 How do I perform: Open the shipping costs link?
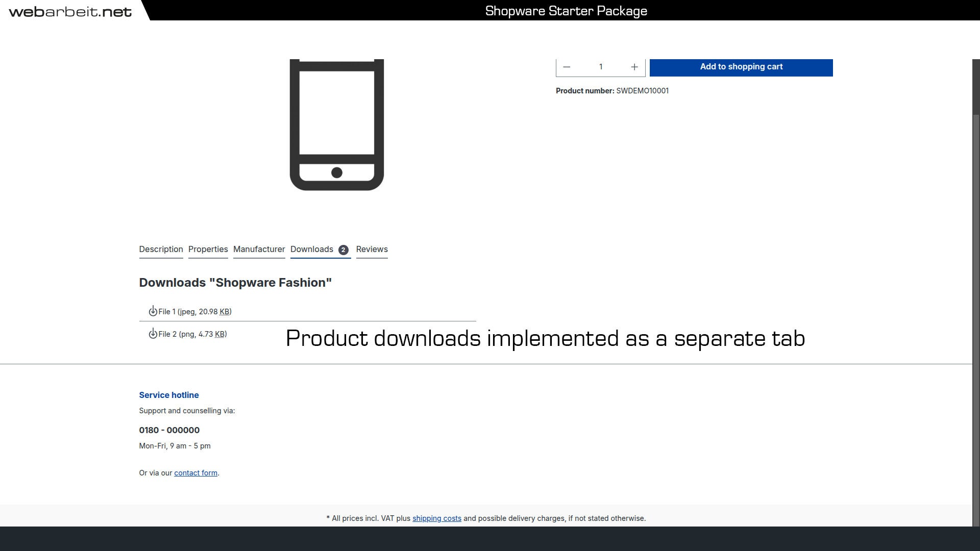click(x=437, y=518)
